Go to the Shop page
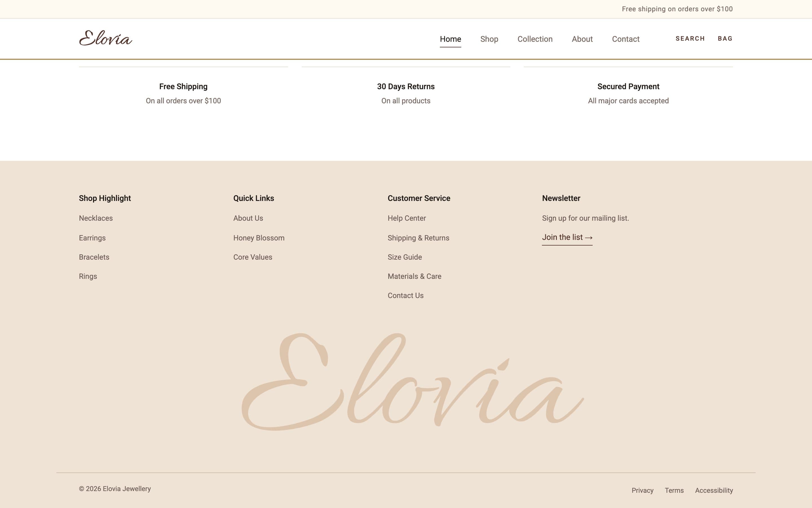Viewport: 812px width, 508px height. coord(489,39)
